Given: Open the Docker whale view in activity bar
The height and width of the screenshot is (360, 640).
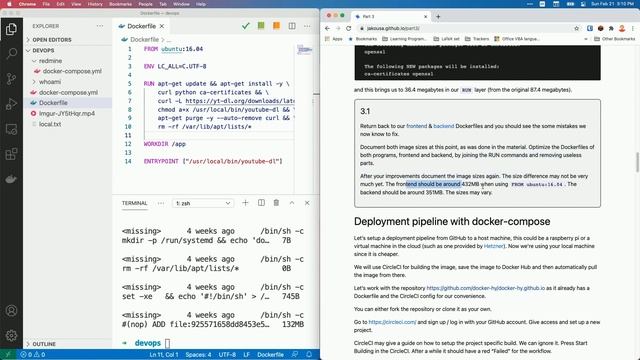Looking at the screenshot, I should click(11, 179).
